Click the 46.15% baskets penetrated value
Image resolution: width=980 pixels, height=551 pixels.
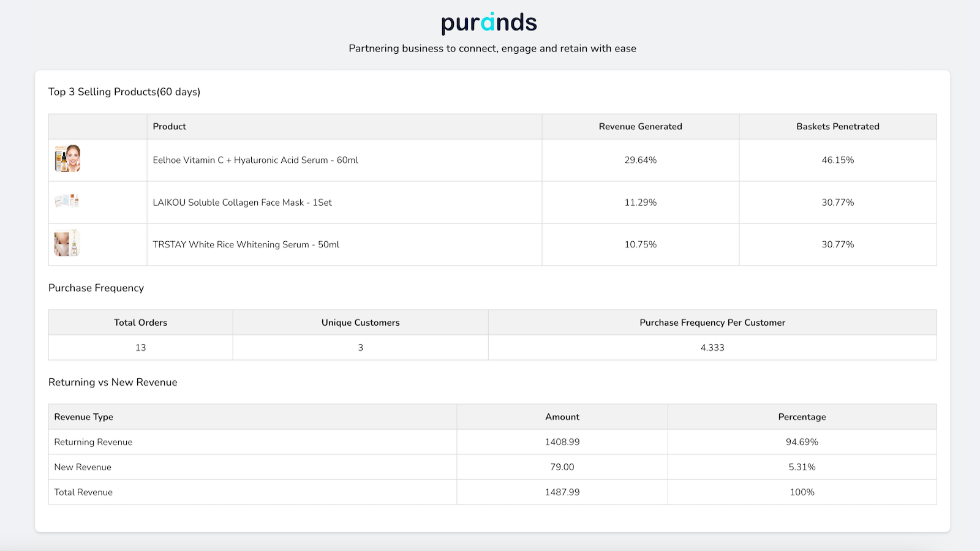tap(838, 160)
